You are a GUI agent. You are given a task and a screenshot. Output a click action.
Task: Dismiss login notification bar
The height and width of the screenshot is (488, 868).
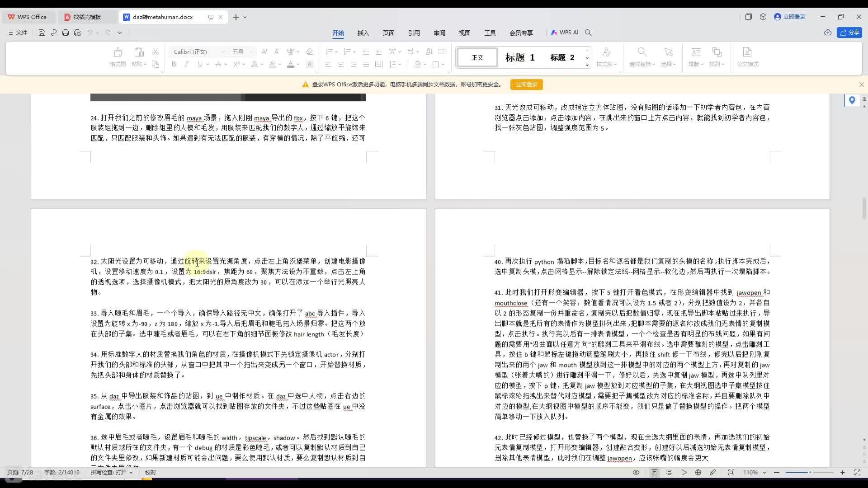pos(861,84)
